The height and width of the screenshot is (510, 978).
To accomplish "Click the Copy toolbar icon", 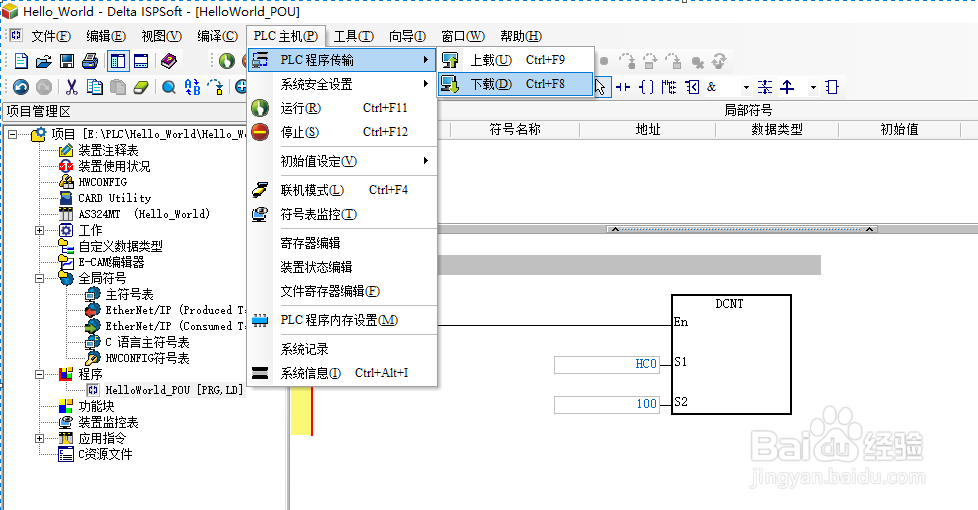I will point(95,87).
